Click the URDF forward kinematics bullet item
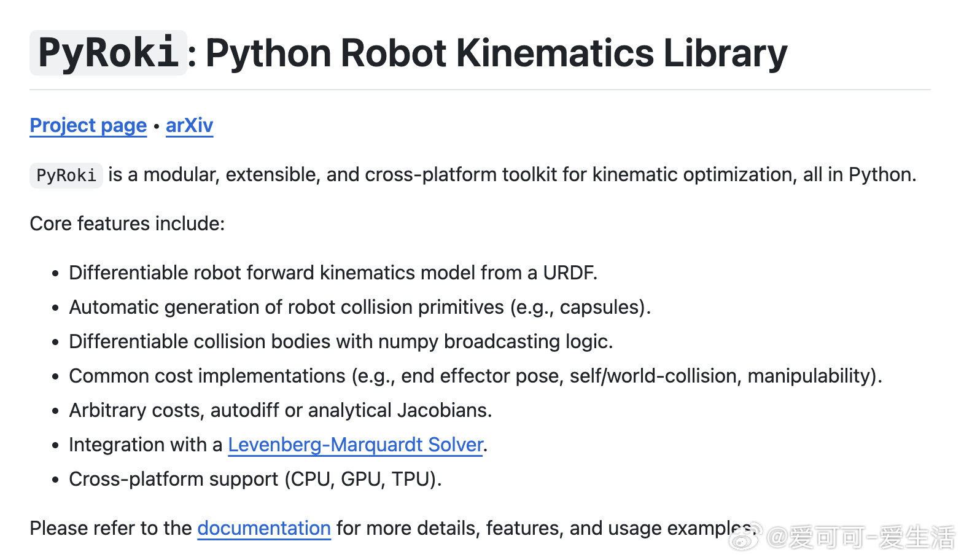This screenshot has height=560, width=964. tap(333, 273)
